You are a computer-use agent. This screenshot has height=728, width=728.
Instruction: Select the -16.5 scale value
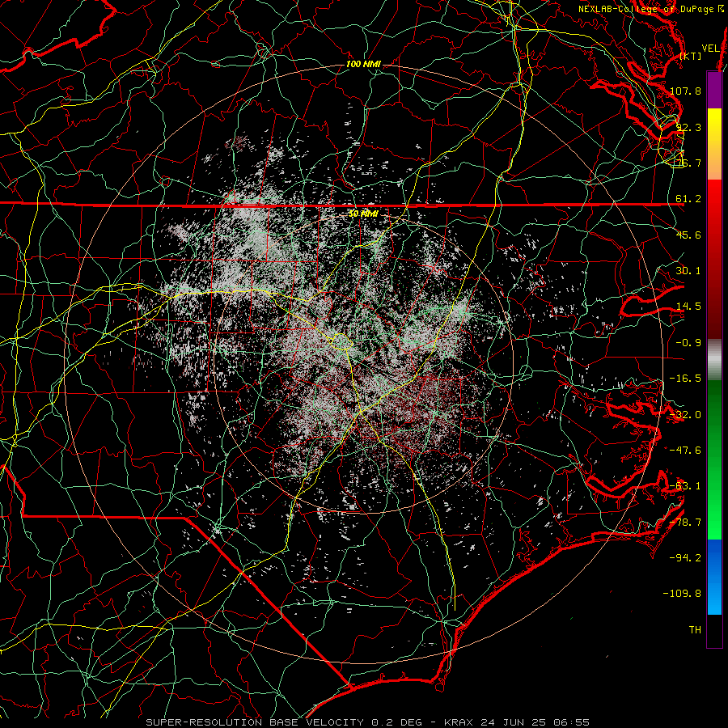[x=685, y=379]
